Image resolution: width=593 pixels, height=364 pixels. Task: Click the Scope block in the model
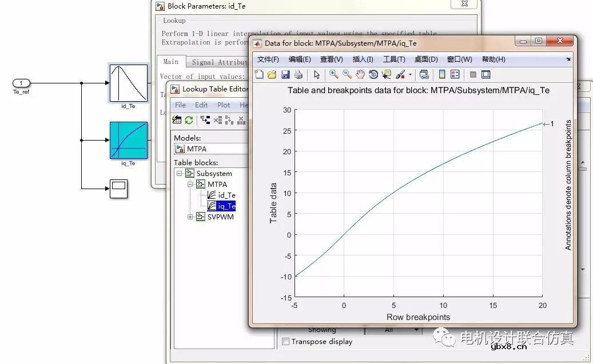pyautogui.click(x=118, y=188)
